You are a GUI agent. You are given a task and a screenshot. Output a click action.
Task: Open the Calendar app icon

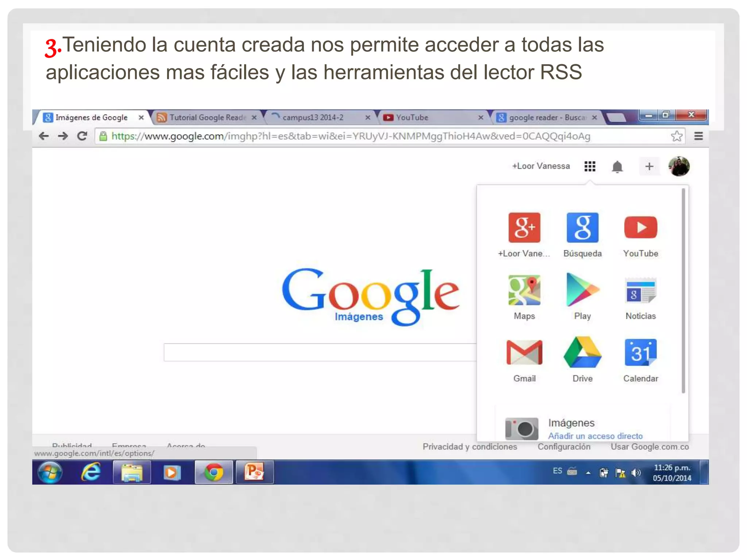tap(640, 353)
